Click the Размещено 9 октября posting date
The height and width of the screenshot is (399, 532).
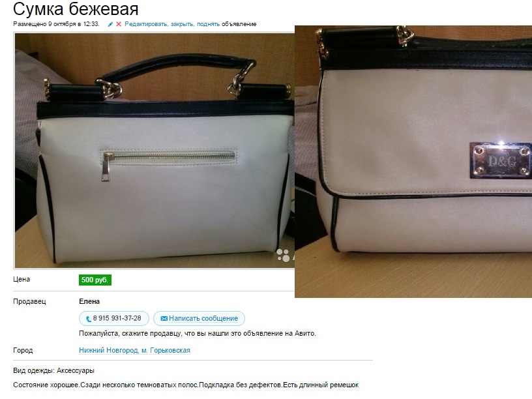[x=56, y=24]
